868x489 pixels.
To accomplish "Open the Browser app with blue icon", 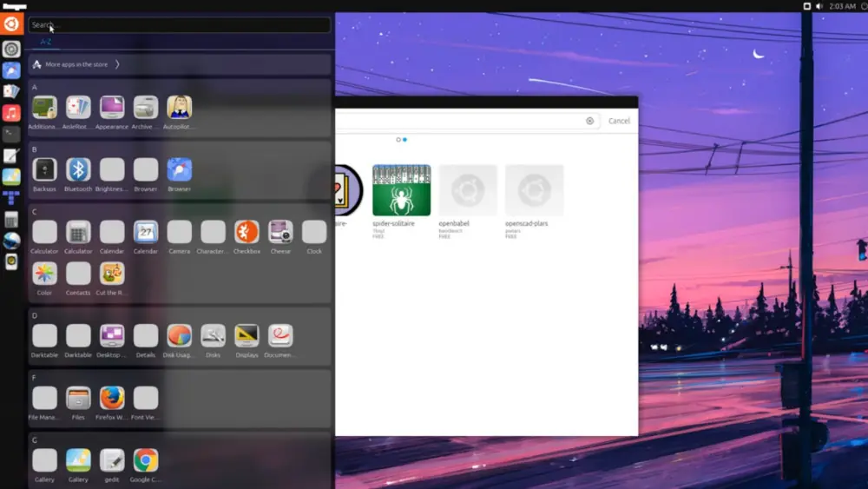I will (x=180, y=169).
